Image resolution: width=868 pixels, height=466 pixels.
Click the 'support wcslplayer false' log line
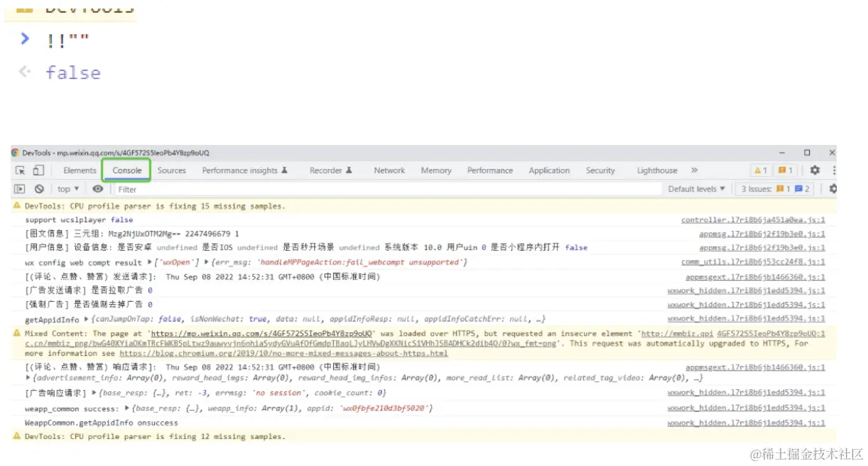pyautogui.click(x=79, y=220)
